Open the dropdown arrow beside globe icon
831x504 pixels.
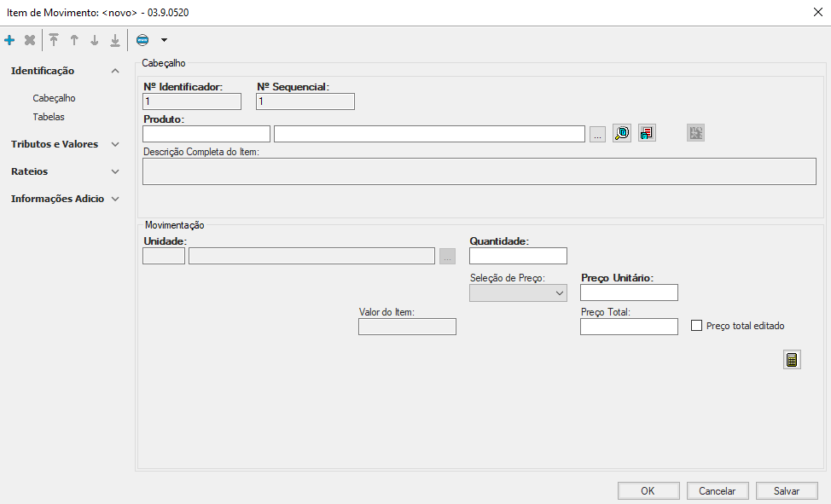[164, 40]
